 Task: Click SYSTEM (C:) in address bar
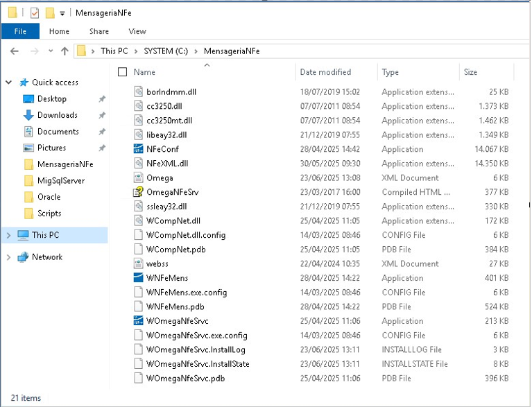166,51
